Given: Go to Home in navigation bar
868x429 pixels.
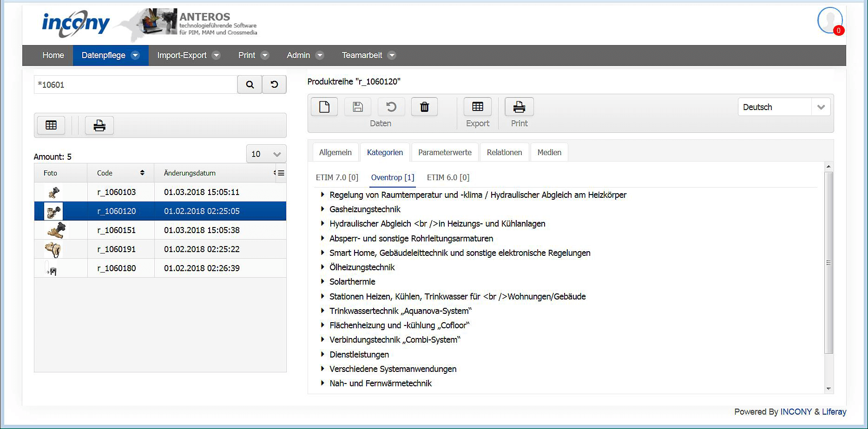Looking at the screenshot, I should pyautogui.click(x=53, y=55).
